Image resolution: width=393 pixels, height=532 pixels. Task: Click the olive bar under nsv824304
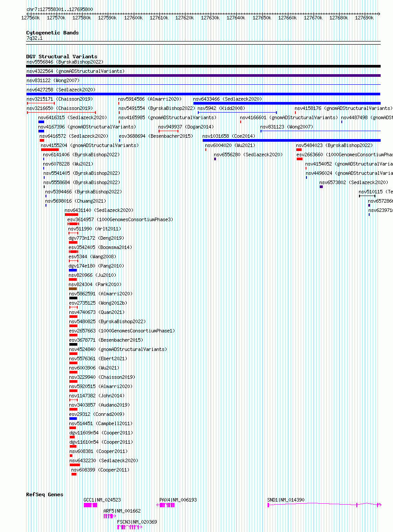[73, 289]
